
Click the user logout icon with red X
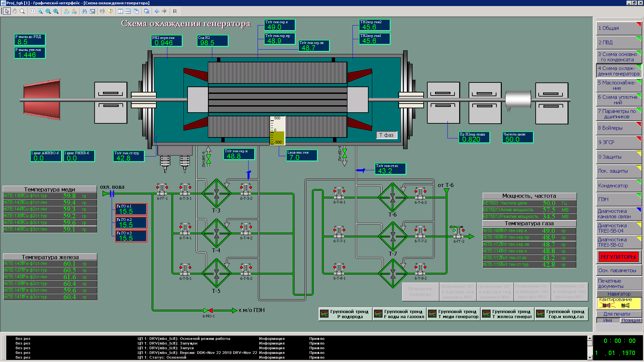point(74,11)
